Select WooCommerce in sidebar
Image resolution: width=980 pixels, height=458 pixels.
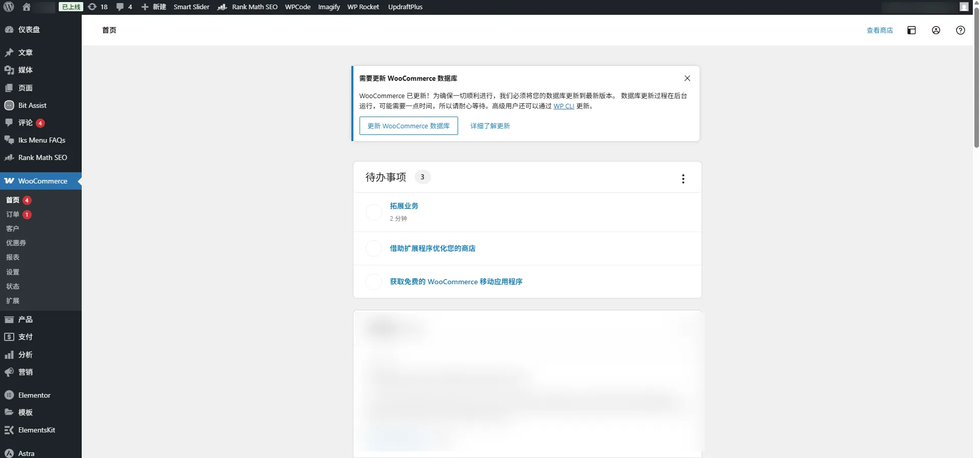[41, 181]
